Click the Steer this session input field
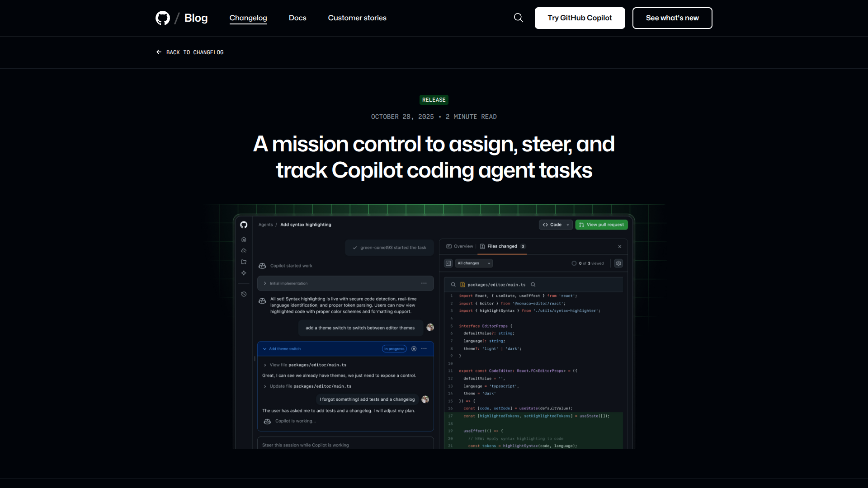Viewport: 868px width, 488px height. click(345, 445)
